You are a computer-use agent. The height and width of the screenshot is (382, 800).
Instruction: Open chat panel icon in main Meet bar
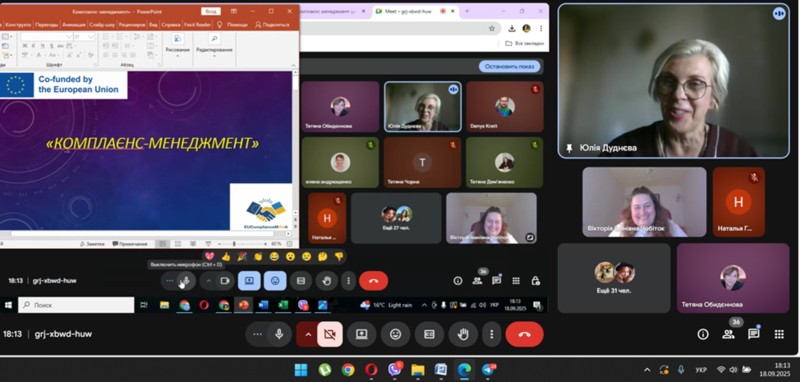[754, 334]
